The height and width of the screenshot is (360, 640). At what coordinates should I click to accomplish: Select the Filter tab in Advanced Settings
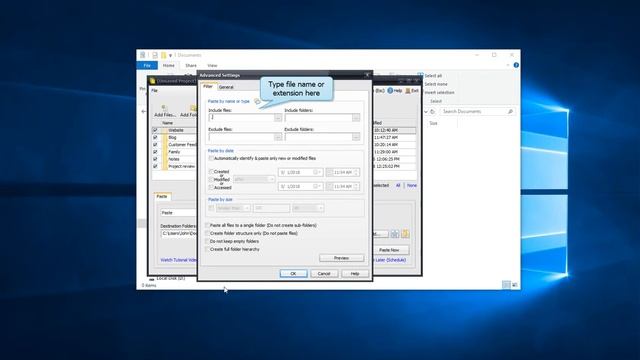pyautogui.click(x=208, y=86)
